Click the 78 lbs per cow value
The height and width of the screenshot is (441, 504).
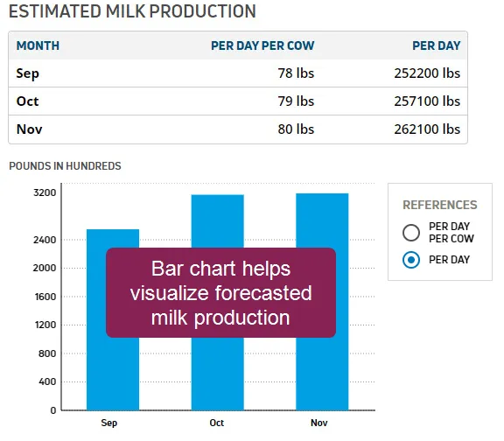click(x=296, y=73)
